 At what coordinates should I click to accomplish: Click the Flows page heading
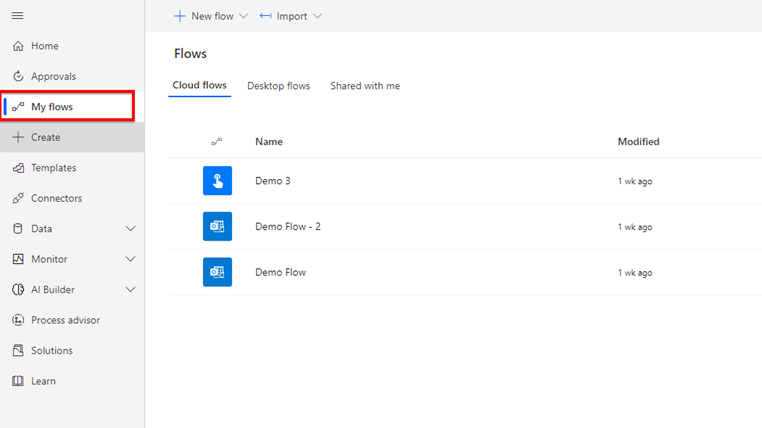(190, 53)
